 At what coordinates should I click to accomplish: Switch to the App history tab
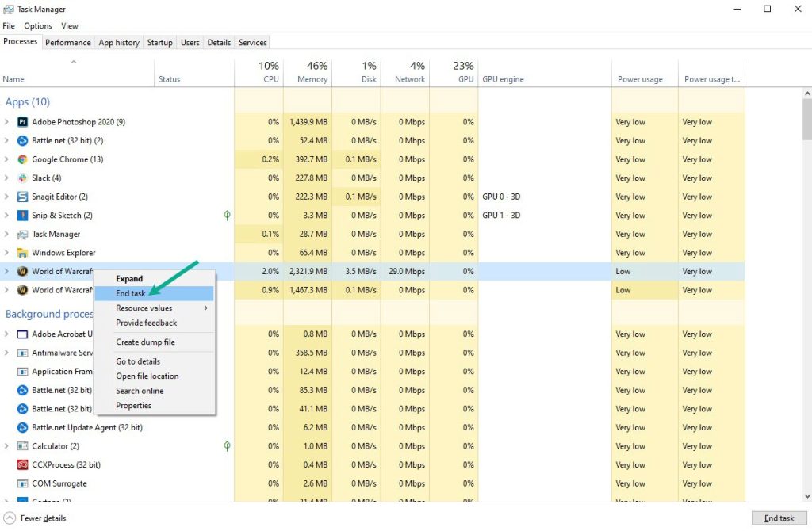119,43
